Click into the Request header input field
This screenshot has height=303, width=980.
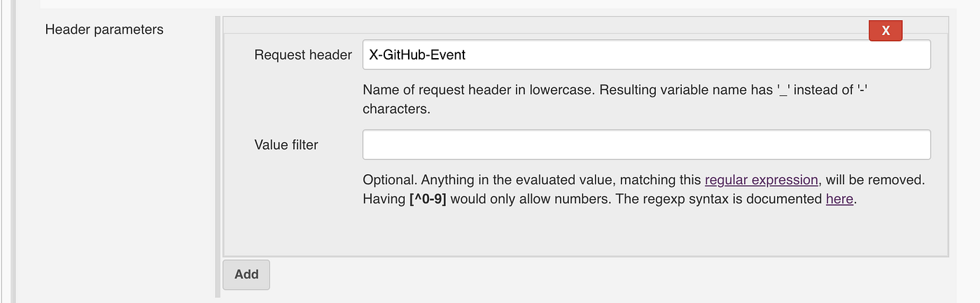tap(646, 55)
